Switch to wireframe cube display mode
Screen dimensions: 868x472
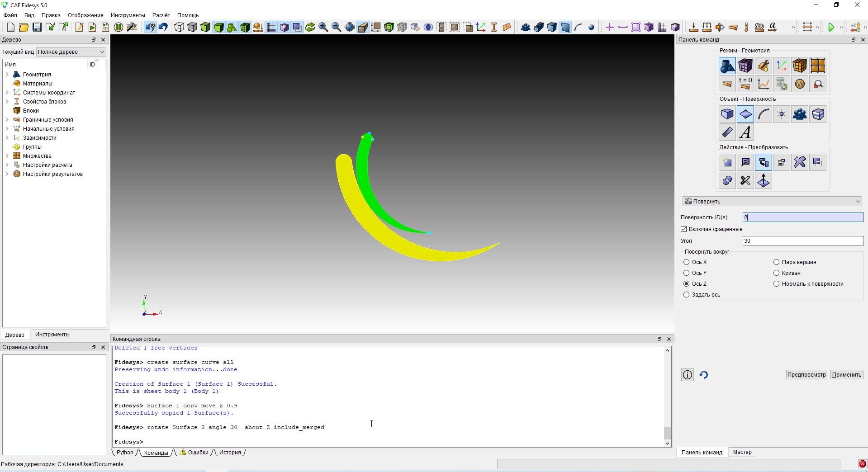tap(179, 28)
